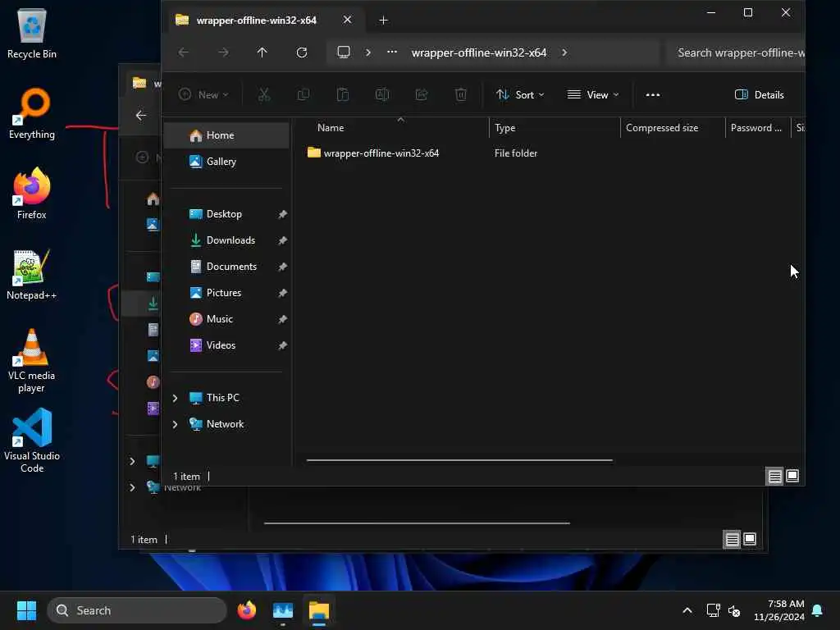
Task: Click chevron after PC icon in address bar
Action: [x=367, y=52]
